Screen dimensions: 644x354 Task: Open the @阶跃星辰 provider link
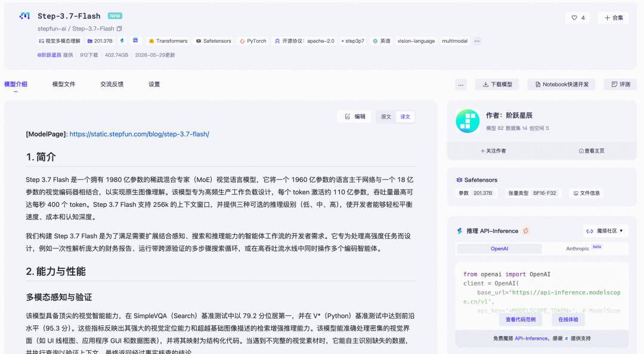click(49, 55)
